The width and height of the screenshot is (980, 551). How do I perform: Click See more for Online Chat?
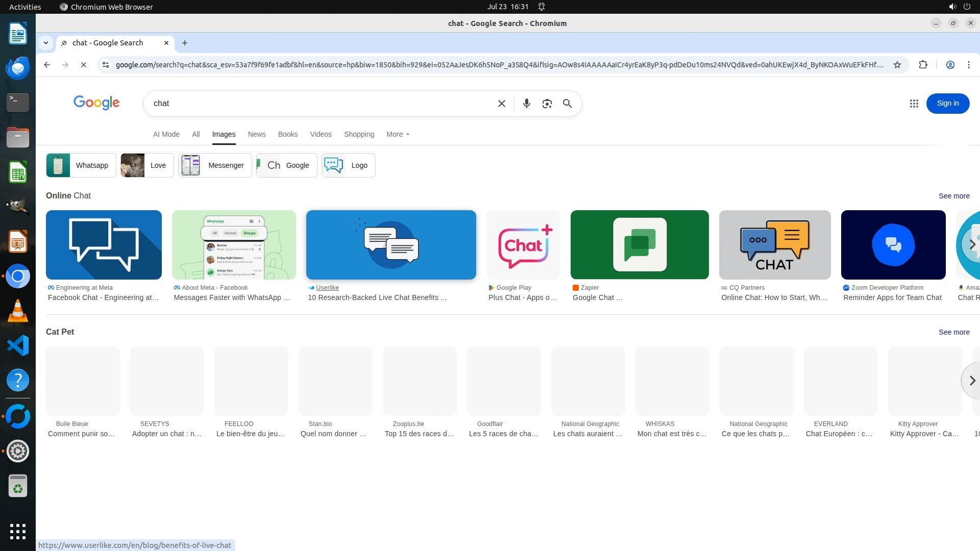(953, 196)
